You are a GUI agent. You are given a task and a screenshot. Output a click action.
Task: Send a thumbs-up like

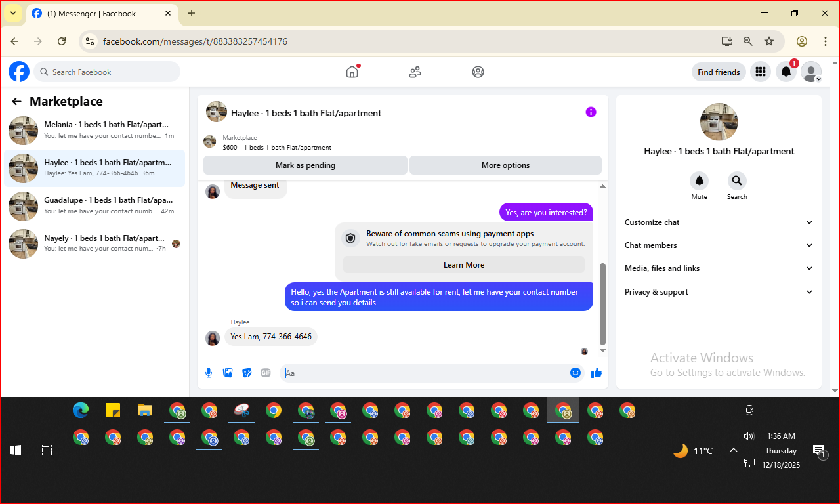[597, 373]
